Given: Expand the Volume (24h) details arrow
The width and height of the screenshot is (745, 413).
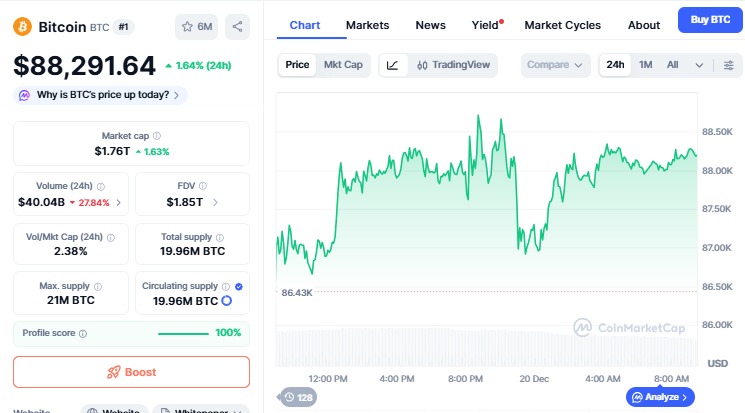Looking at the screenshot, I should [x=119, y=202].
